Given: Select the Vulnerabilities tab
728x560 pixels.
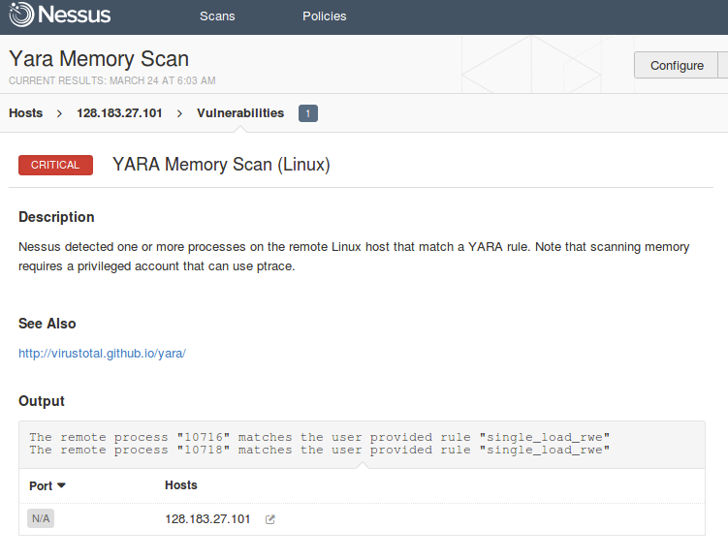Looking at the screenshot, I should click(x=240, y=113).
